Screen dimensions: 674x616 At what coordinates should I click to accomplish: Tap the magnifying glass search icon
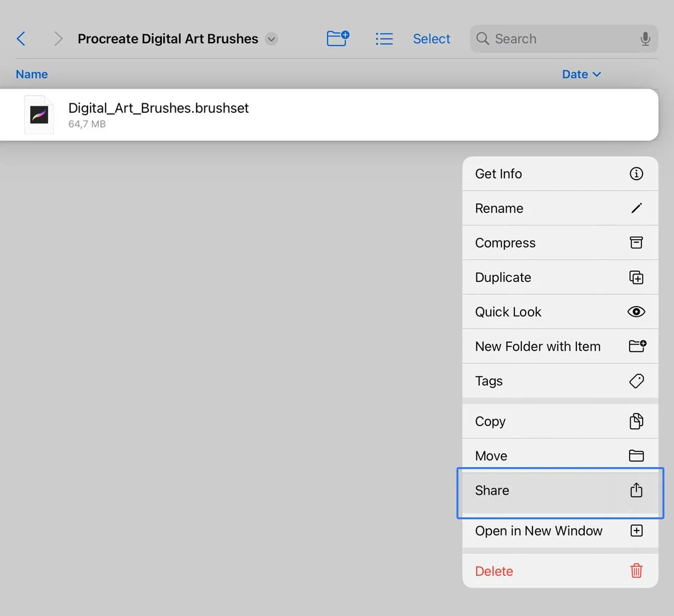tap(482, 39)
